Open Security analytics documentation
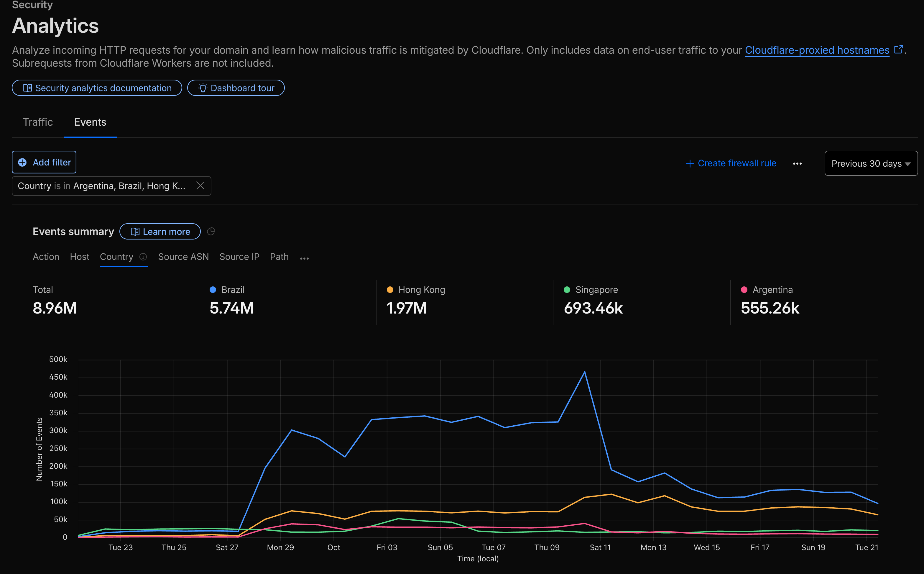 click(x=97, y=88)
